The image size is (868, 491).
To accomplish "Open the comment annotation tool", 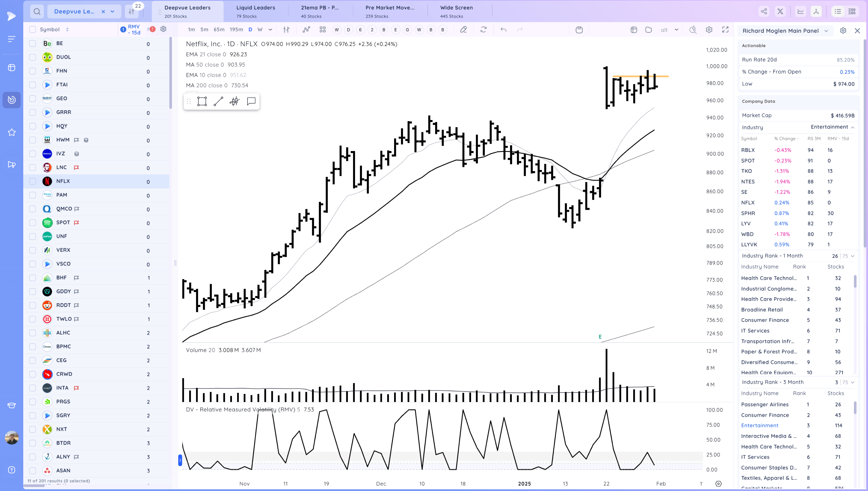I will pyautogui.click(x=251, y=101).
